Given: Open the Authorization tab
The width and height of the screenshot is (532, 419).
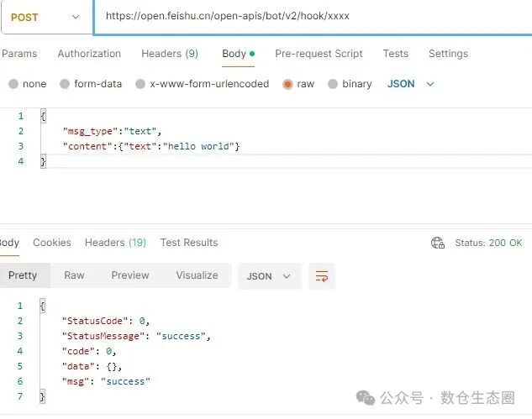Looking at the screenshot, I should 89,54.
